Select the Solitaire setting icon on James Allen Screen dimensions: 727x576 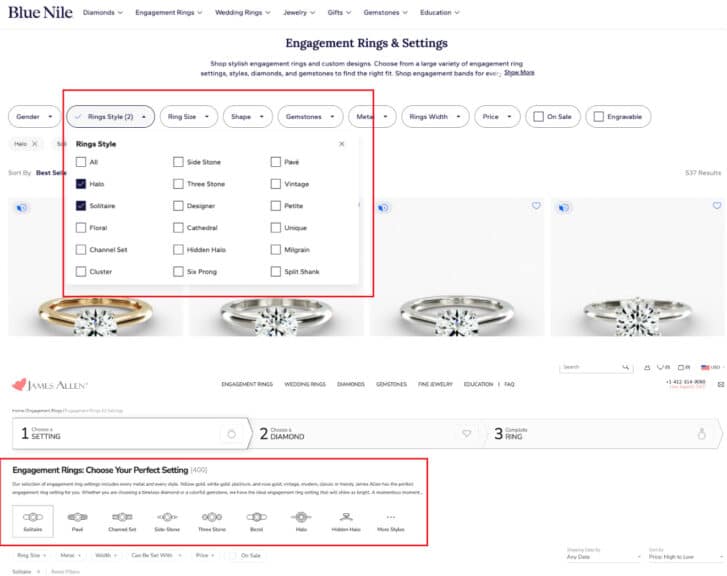tap(33, 521)
